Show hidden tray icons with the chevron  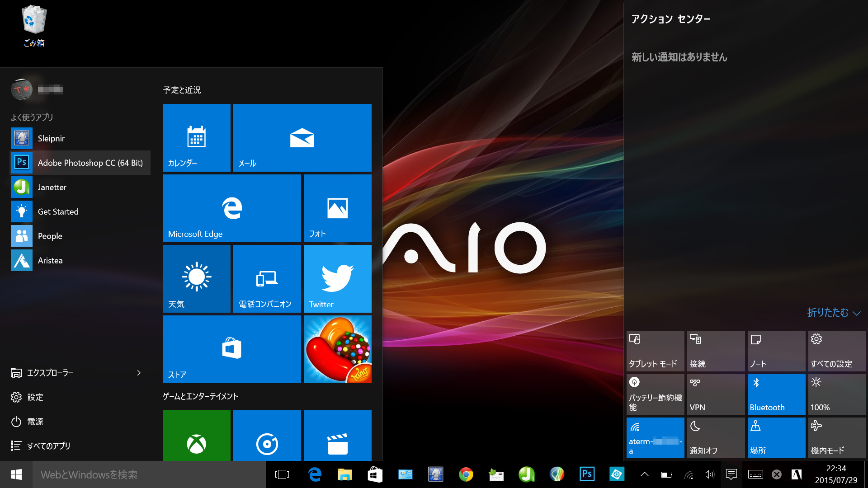(x=644, y=474)
